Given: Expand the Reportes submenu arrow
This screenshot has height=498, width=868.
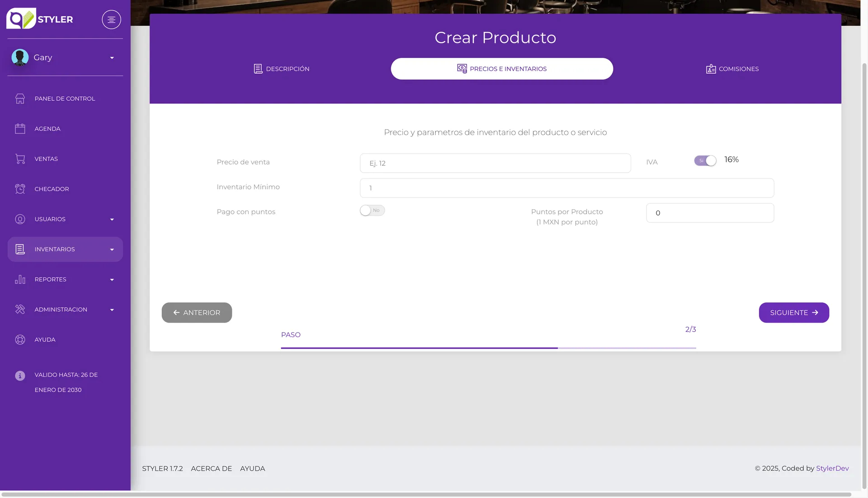Looking at the screenshot, I should [112, 280].
